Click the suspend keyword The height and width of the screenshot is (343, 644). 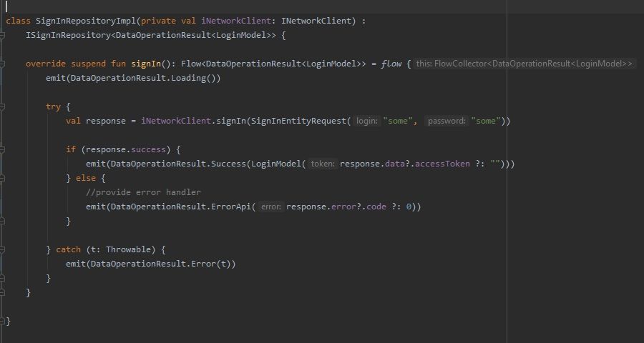88,64
